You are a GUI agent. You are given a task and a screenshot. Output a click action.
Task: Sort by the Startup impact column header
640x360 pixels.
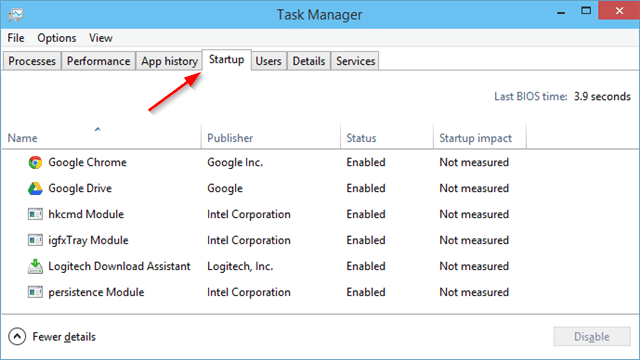[x=480, y=138]
